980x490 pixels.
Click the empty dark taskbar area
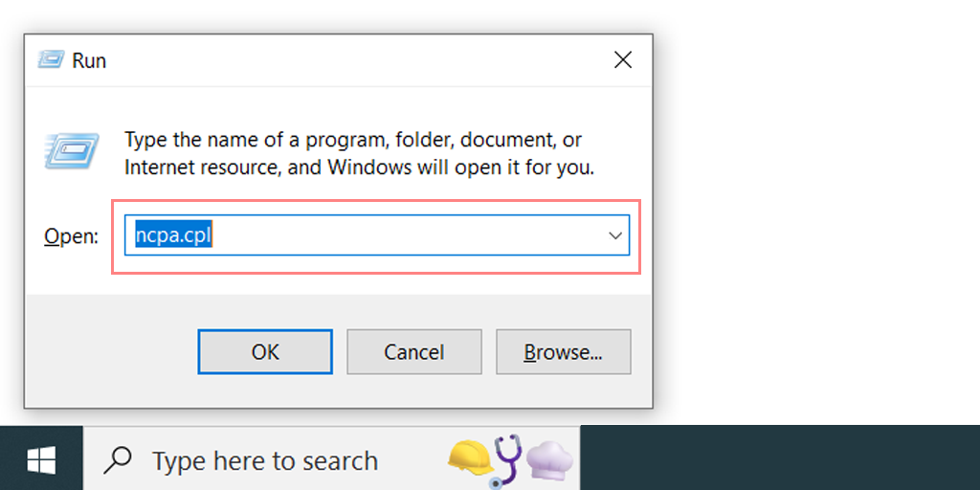[x=779, y=457]
